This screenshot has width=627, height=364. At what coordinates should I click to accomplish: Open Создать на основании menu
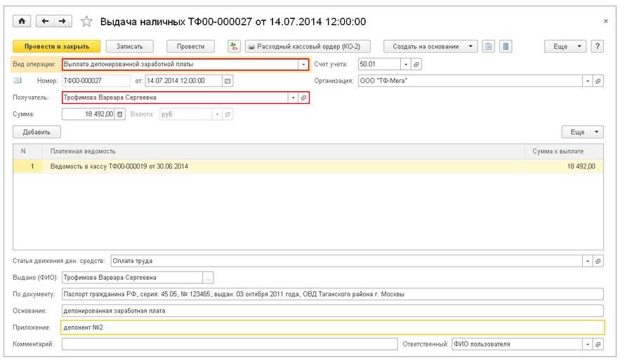tap(430, 46)
